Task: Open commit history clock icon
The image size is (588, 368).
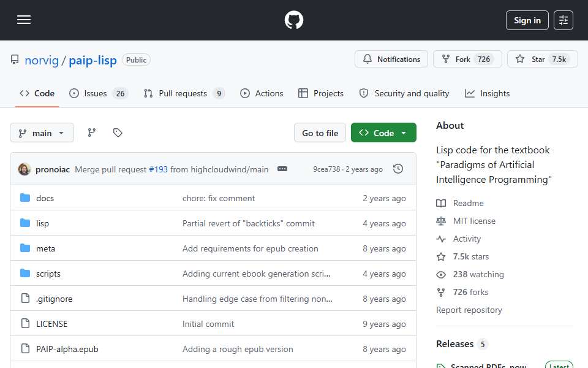Action: pos(398,169)
